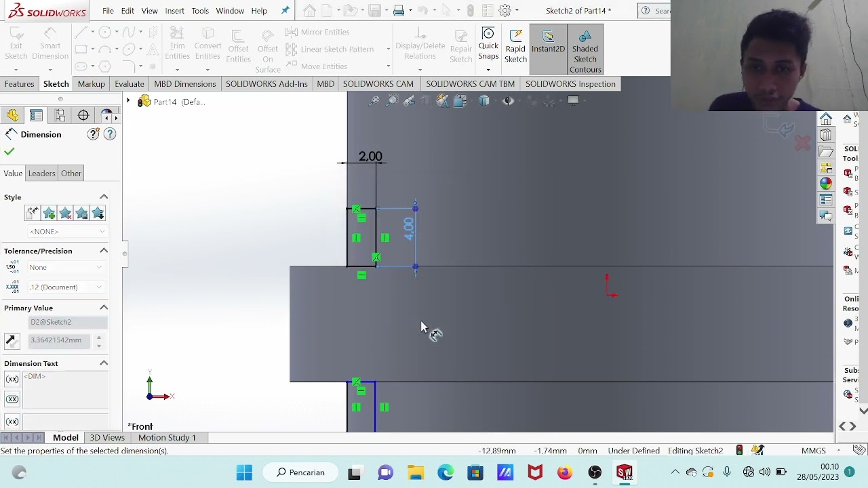Screen dimensions: 868x488
Task: Open the PropertyManager tab icon
Action: click(36, 116)
